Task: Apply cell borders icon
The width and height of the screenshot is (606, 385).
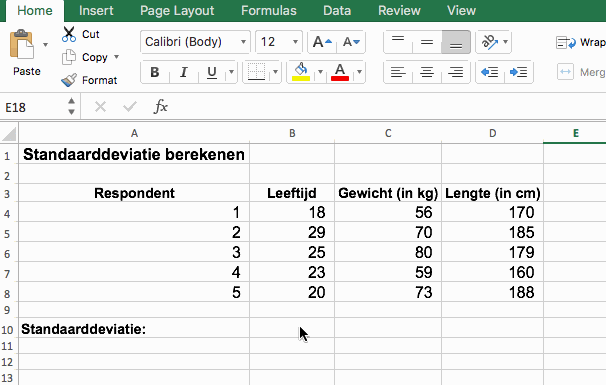Action: pyautogui.click(x=256, y=72)
